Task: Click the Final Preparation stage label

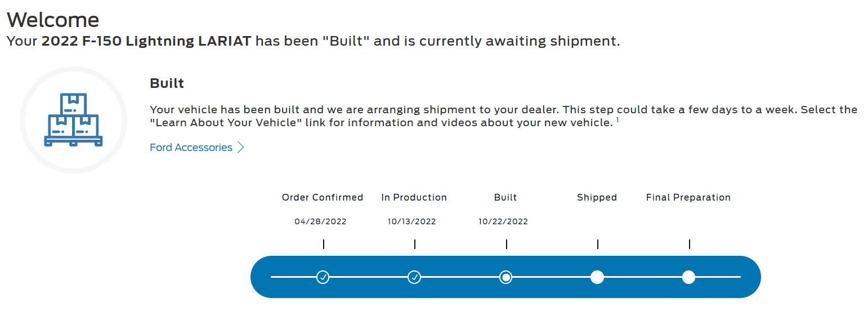Action: [x=688, y=198]
